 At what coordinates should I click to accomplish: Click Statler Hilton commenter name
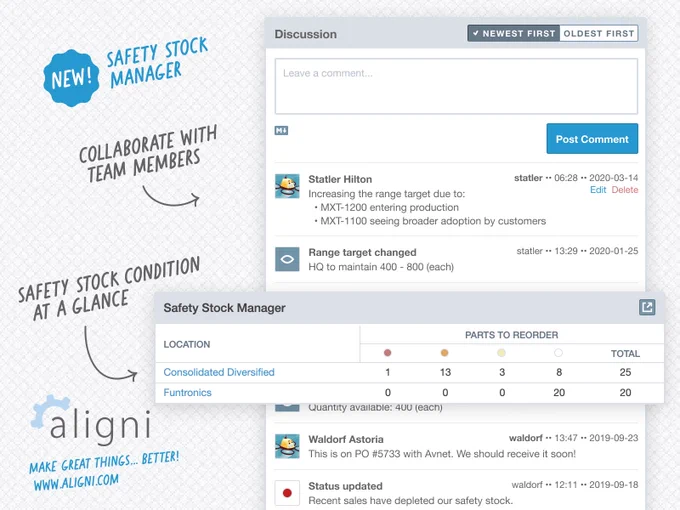[340, 179]
